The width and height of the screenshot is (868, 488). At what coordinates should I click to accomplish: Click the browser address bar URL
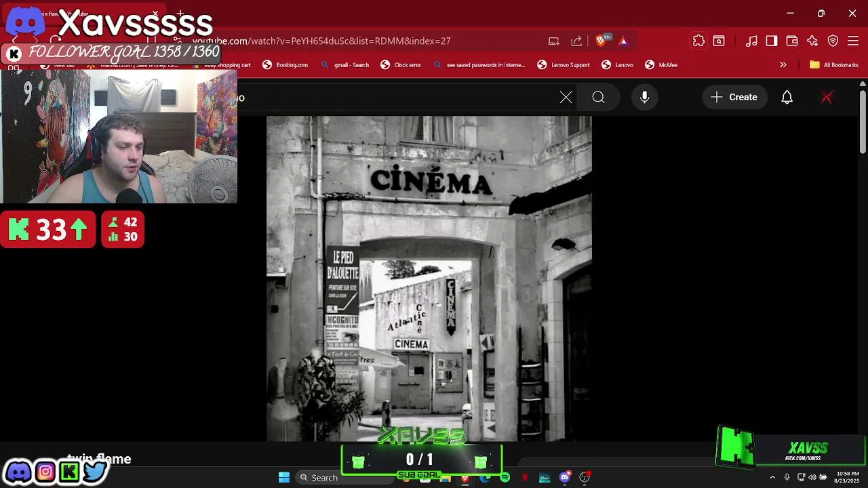[x=321, y=41]
